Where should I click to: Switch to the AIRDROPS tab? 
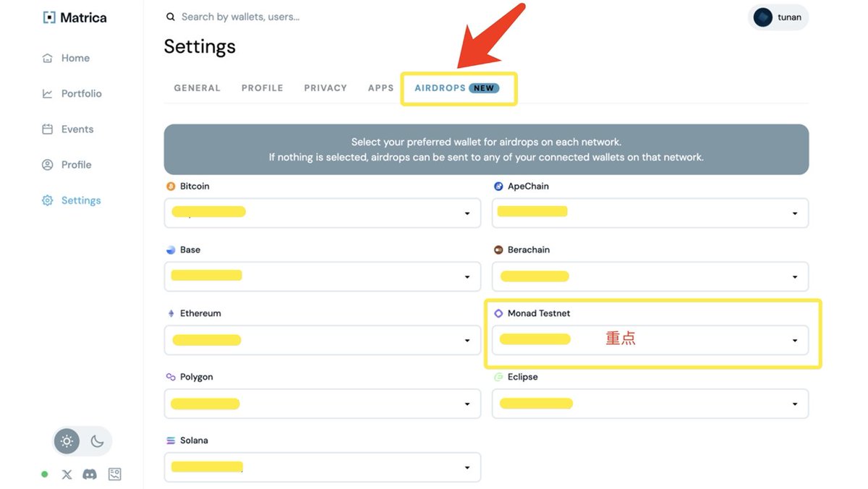[457, 88]
